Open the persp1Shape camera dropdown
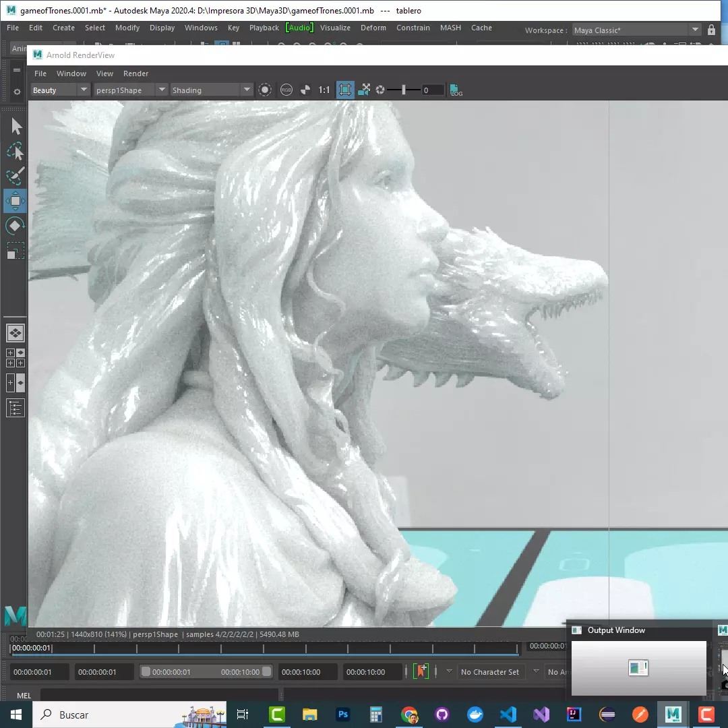The width and height of the screenshot is (728, 728). coord(131,90)
